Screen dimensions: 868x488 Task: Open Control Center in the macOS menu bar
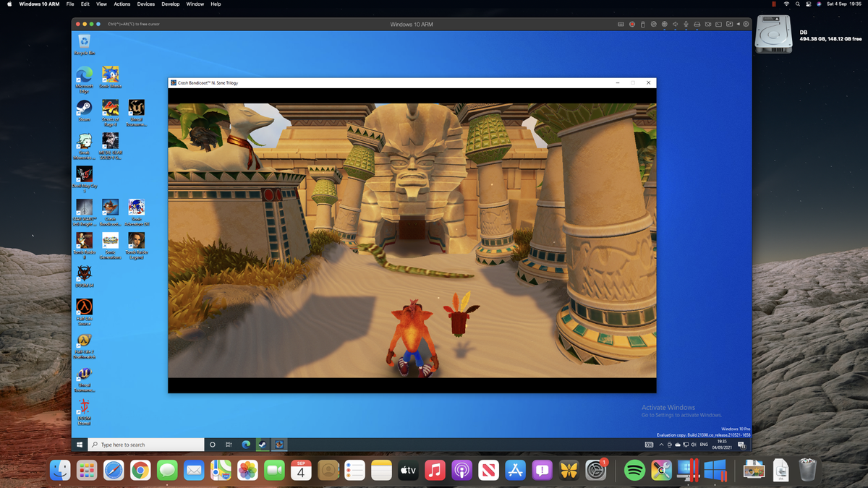click(809, 4)
